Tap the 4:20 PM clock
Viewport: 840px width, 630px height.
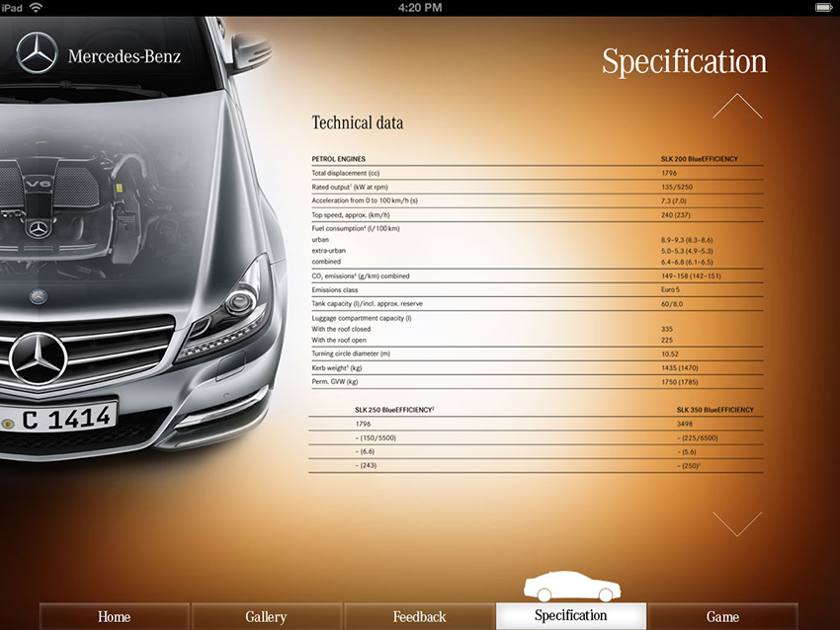[420, 8]
